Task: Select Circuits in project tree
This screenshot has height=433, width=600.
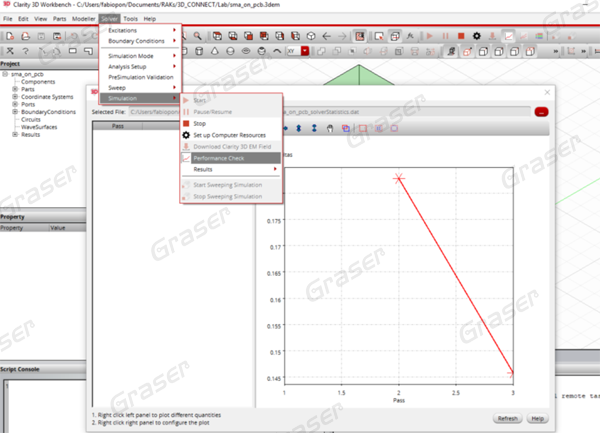Action: tap(31, 119)
